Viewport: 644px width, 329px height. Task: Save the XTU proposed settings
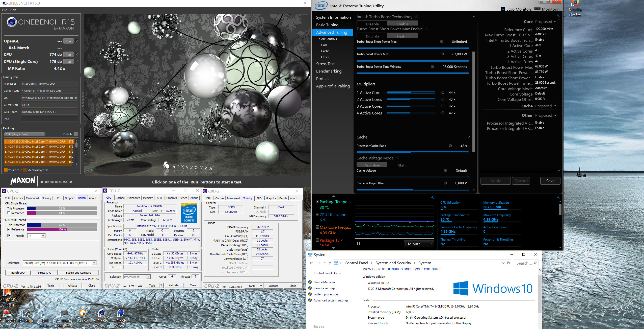[550, 181]
